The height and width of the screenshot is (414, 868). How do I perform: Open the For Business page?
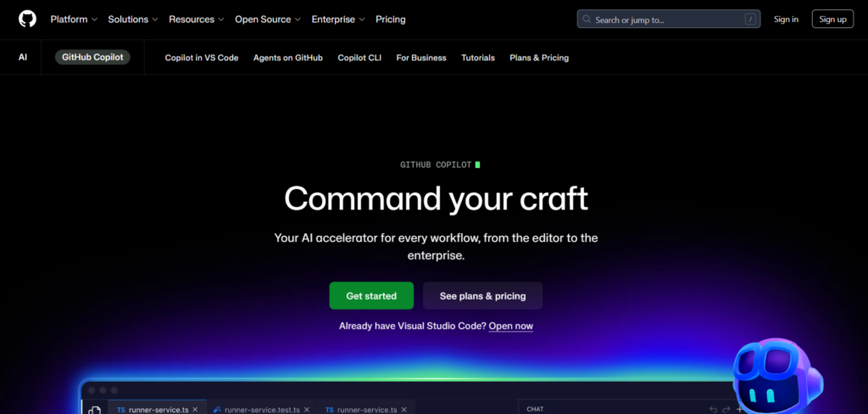pyautogui.click(x=421, y=58)
